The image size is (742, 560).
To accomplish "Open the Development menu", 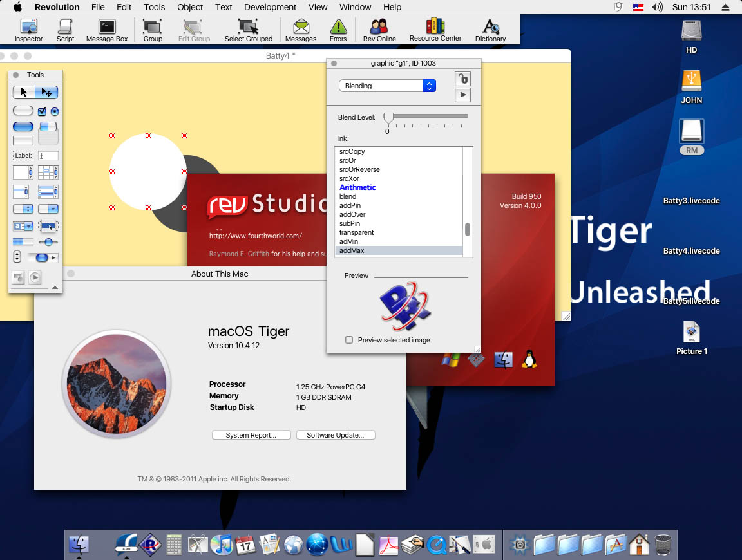I will [270, 7].
